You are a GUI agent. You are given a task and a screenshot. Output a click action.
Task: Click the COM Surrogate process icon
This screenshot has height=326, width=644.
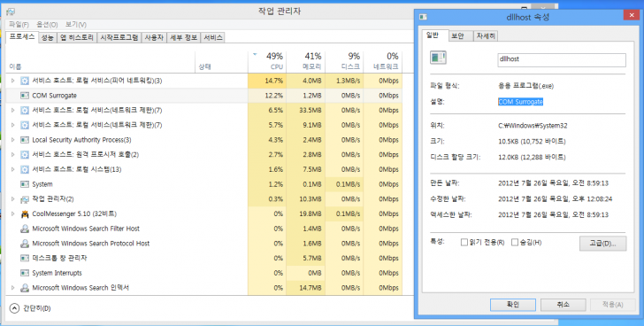click(x=25, y=96)
